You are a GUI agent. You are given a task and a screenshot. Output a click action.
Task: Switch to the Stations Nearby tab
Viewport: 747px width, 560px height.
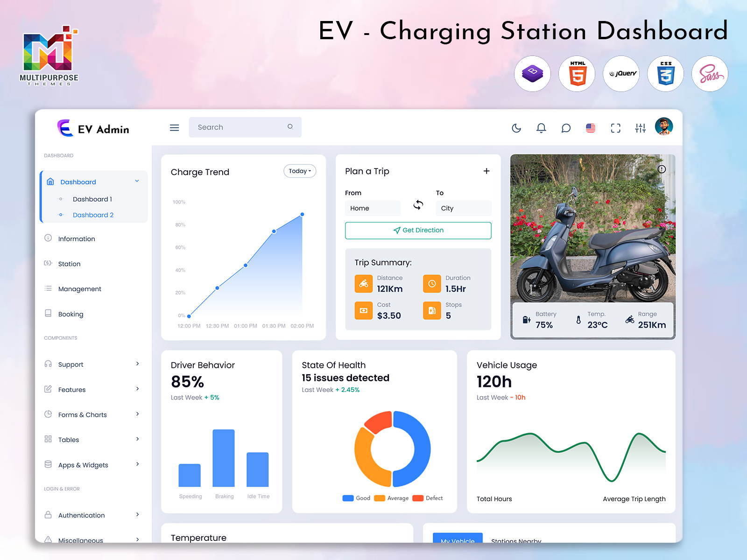pos(516,540)
